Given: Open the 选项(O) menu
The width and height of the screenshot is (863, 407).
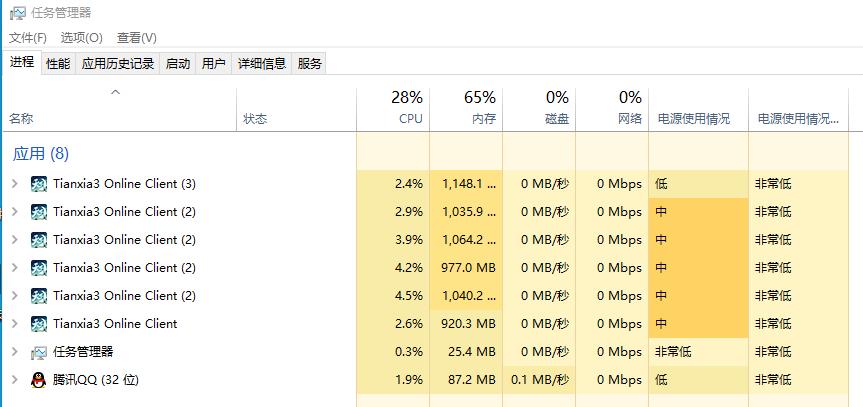Looking at the screenshot, I should tap(81, 37).
